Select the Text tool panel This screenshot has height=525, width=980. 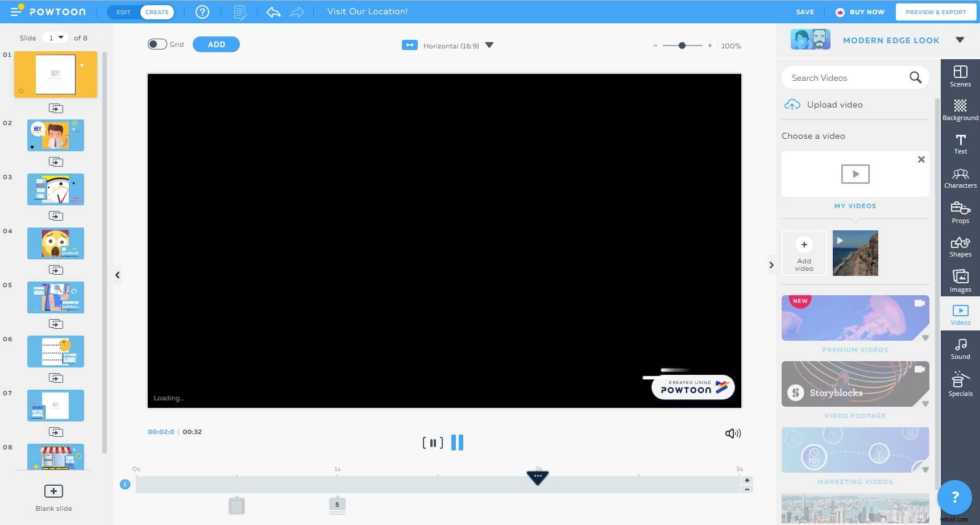[960, 142]
